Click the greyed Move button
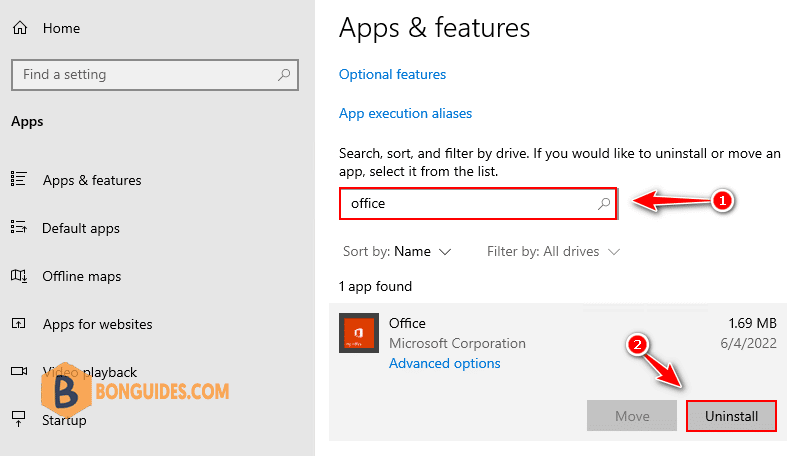789x456 pixels. coord(632,416)
